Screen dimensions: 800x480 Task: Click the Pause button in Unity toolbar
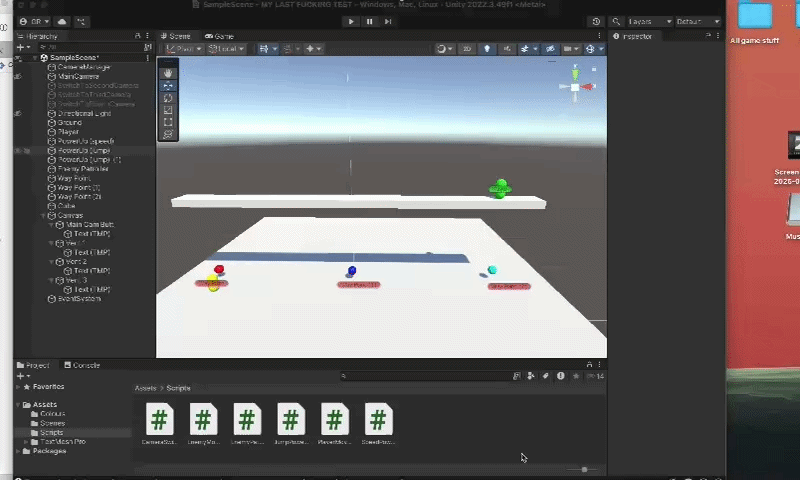[x=369, y=21]
